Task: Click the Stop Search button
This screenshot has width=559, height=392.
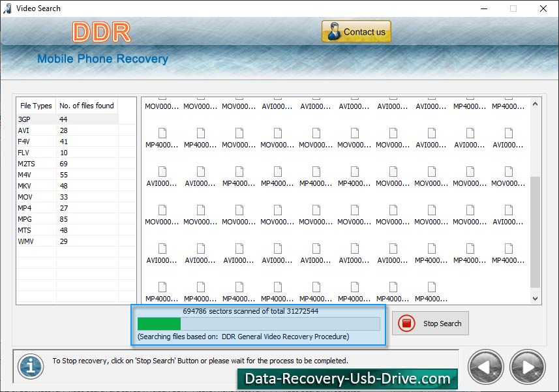Action: (431, 324)
